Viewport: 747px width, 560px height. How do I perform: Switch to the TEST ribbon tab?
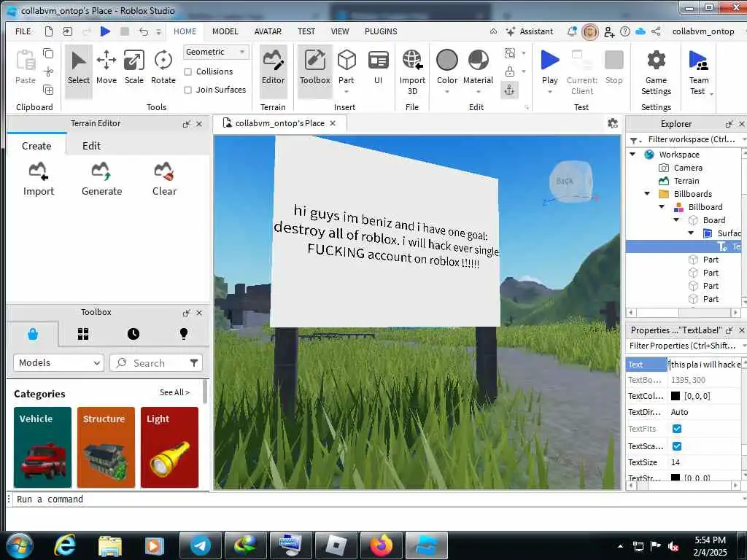pos(306,31)
